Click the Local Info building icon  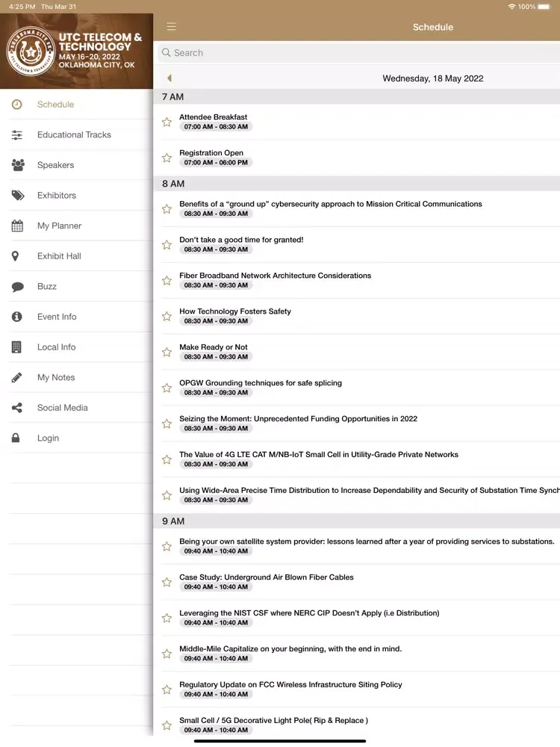pyautogui.click(x=16, y=347)
